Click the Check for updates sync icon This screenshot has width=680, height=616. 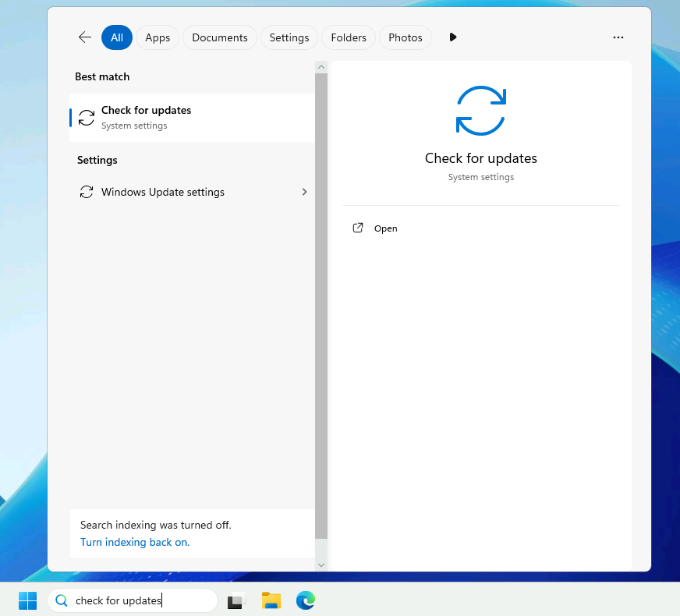(86, 117)
